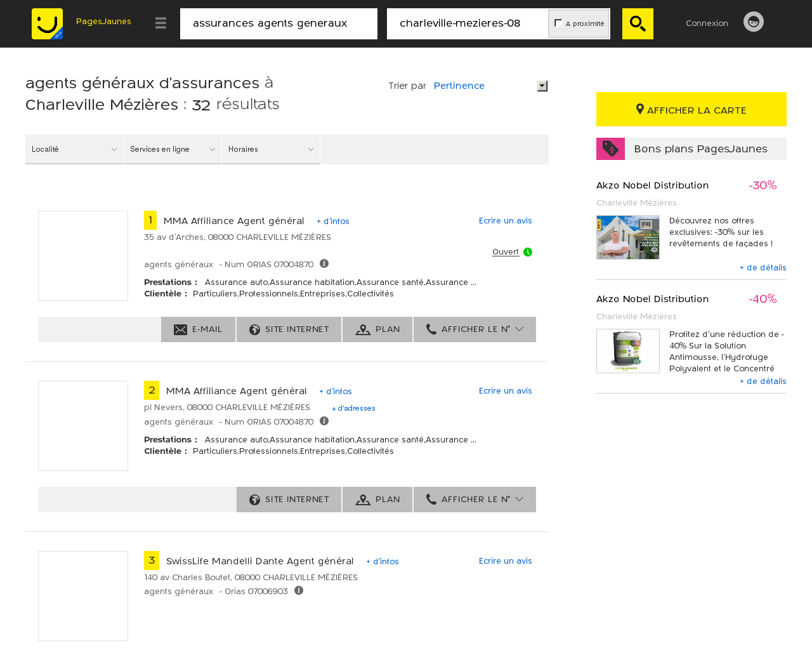Click the Connexion link

tap(707, 23)
